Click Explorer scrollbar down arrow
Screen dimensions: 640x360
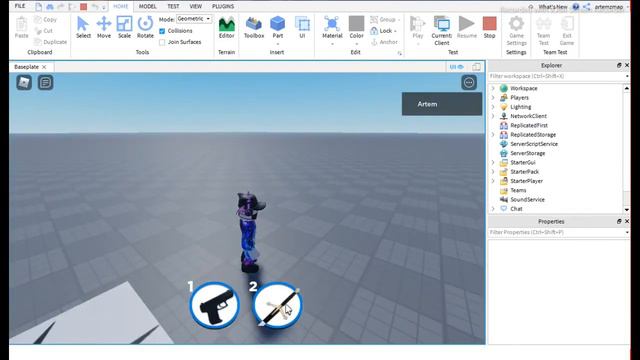tap(627, 209)
